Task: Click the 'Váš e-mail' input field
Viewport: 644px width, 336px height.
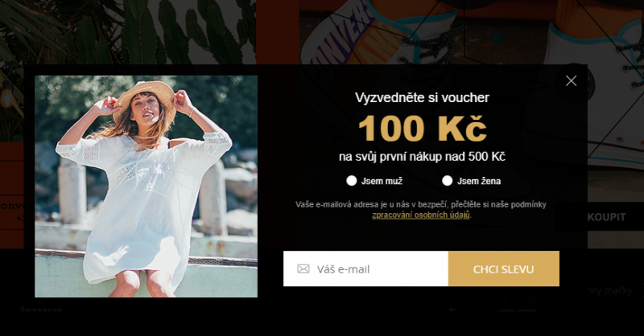Action: click(365, 268)
